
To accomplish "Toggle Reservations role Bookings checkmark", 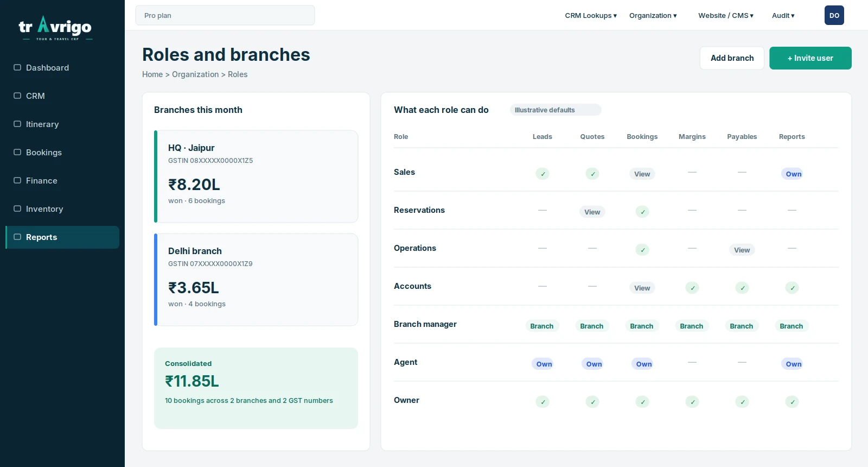I will [642, 212].
